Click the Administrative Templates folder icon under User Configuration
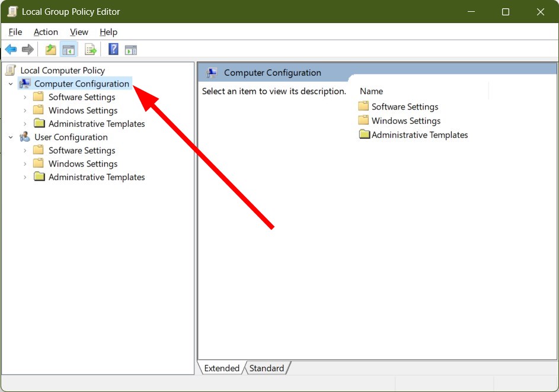559x392 pixels. (x=39, y=176)
